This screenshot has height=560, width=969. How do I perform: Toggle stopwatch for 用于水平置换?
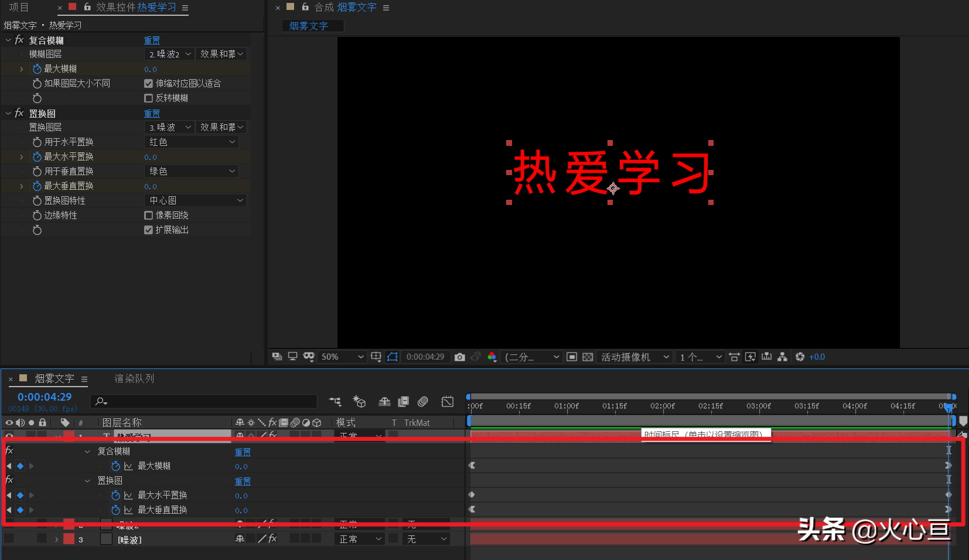point(37,142)
